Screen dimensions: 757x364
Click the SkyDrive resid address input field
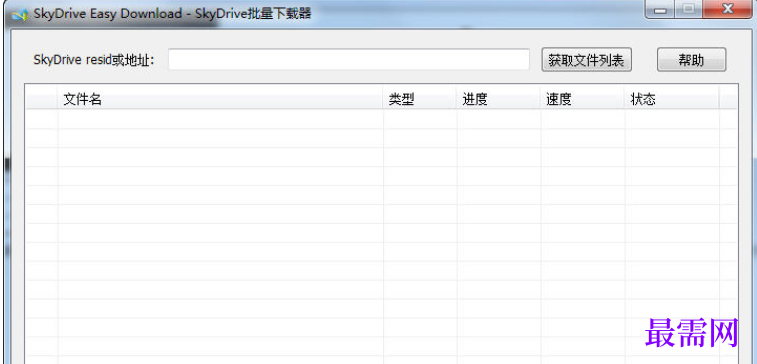click(x=349, y=59)
